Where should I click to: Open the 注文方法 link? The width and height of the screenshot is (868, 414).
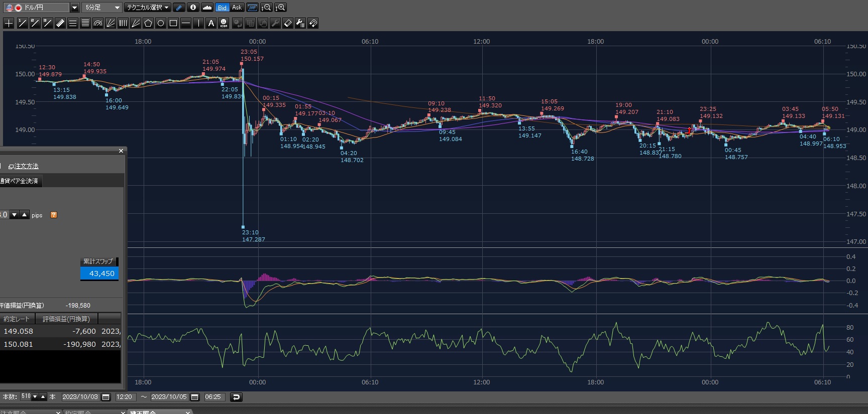click(24, 166)
